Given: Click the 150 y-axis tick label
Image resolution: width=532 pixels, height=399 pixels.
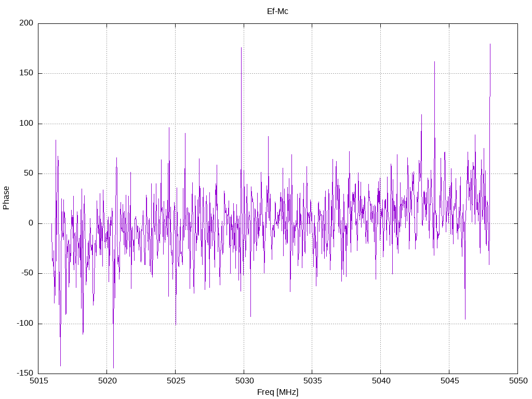Looking at the screenshot, I should pyautogui.click(x=26, y=73).
